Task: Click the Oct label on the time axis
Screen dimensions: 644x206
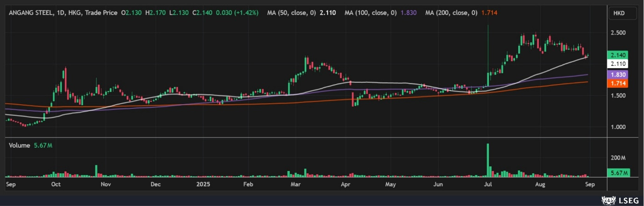Action: [56, 185]
